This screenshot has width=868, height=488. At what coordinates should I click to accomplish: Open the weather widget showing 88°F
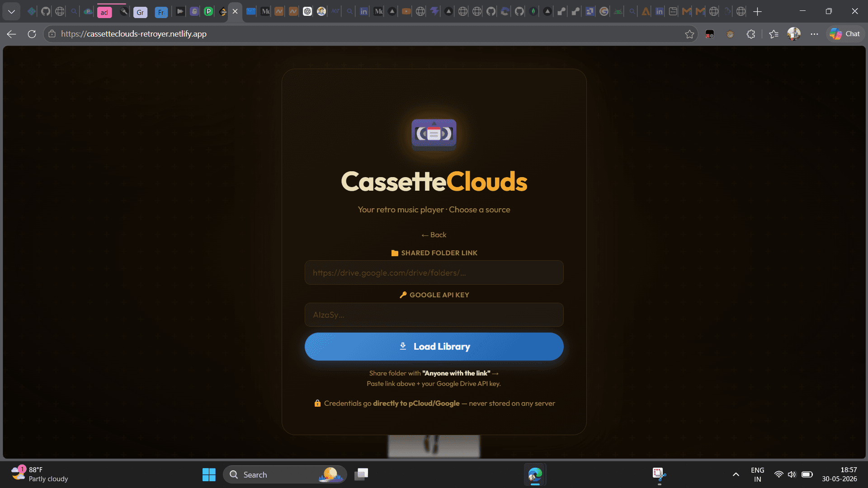[40, 474]
